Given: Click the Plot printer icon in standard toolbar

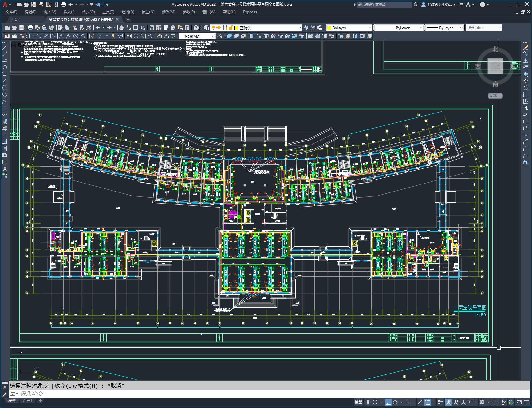Looking at the screenshot, I should coord(30,28).
